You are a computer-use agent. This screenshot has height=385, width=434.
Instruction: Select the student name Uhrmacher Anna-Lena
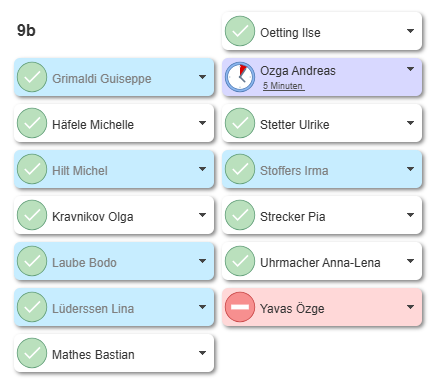point(320,263)
